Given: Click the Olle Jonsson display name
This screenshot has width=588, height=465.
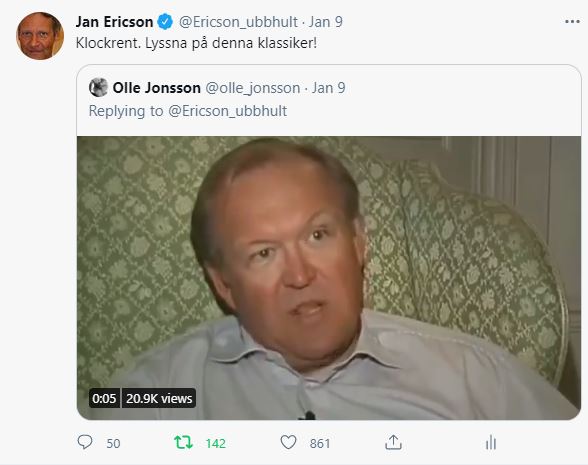Looking at the screenshot, I should pos(157,88).
